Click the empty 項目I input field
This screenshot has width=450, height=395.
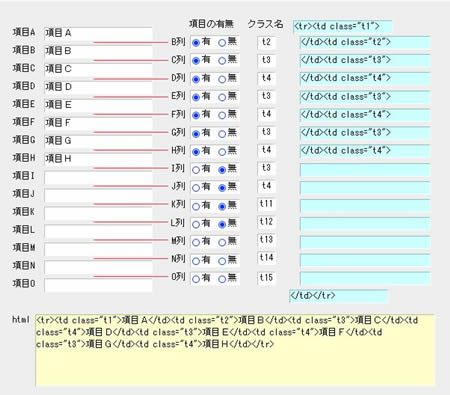(98, 177)
